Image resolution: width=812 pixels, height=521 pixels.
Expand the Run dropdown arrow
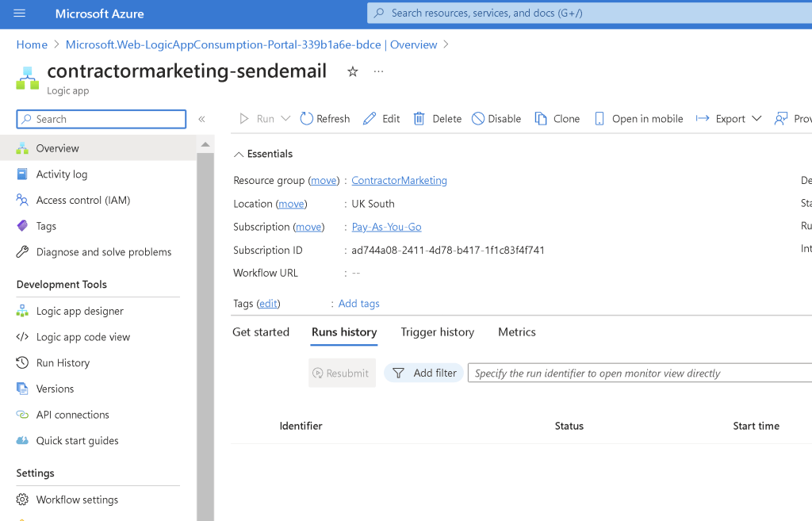(x=285, y=119)
